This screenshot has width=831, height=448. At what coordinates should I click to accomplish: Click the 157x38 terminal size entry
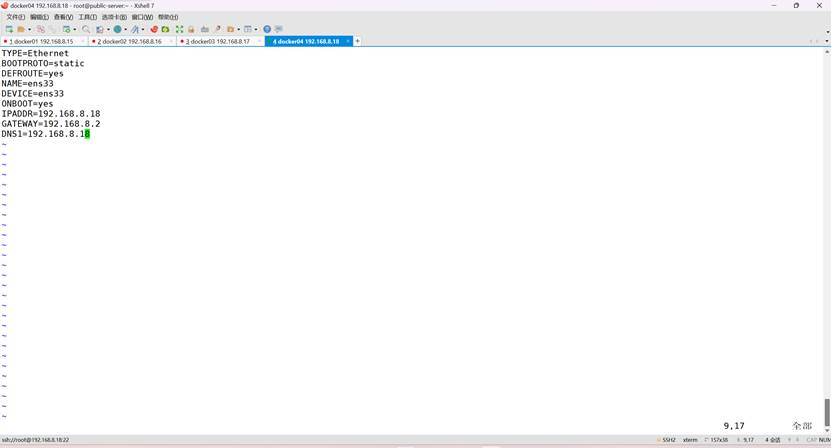717,440
